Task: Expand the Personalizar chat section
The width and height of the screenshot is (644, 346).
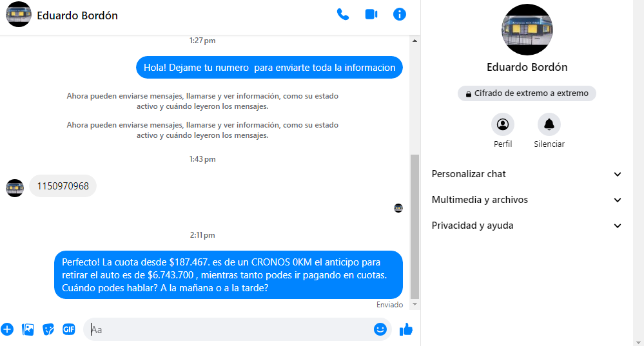Action: click(x=527, y=174)
